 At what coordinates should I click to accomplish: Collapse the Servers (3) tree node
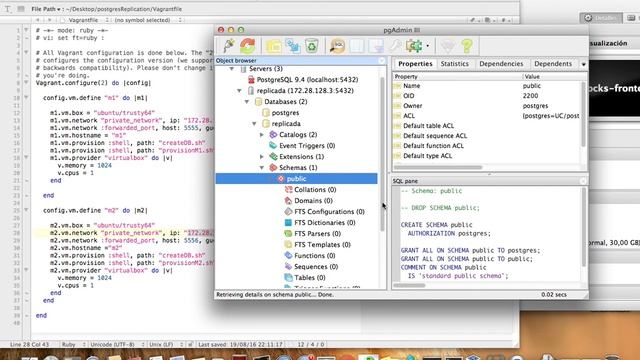coord(231,69)
